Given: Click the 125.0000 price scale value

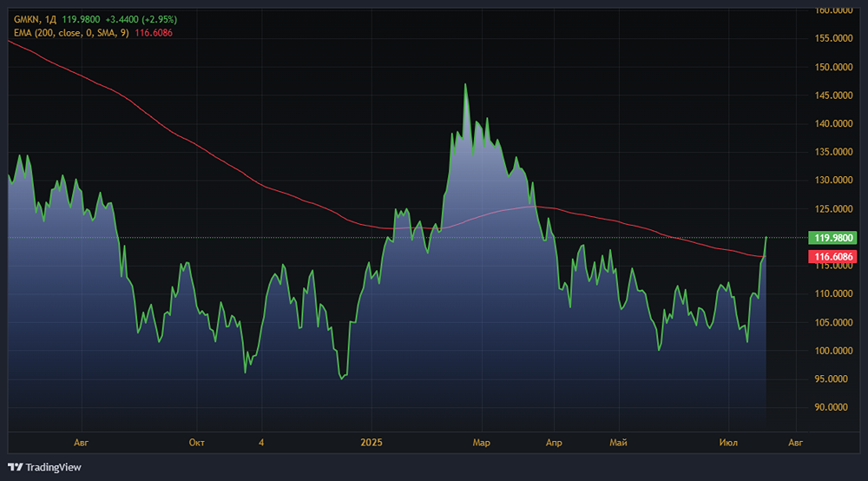Looking at the screenshot, I should click(x=833, y=208).
